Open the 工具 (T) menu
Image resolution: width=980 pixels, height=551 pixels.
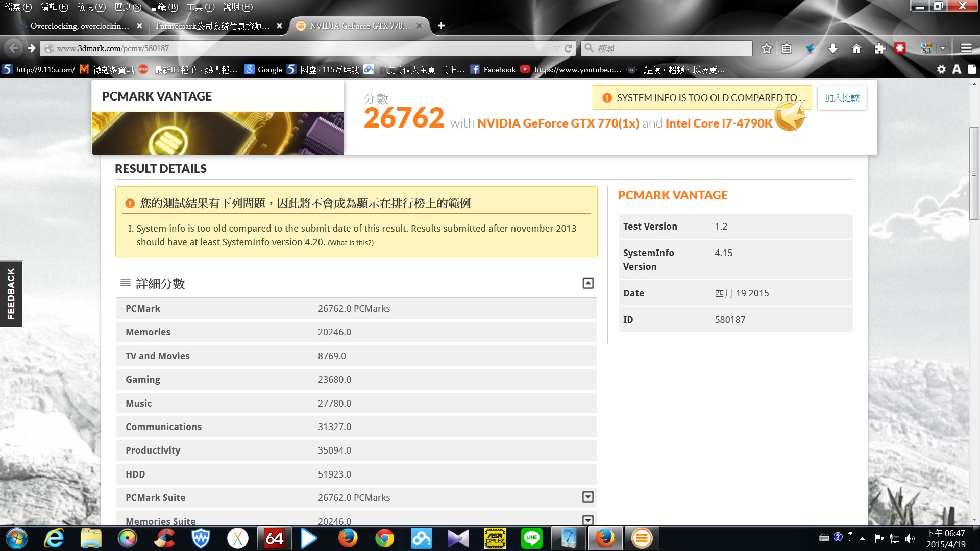click(201, 7)
